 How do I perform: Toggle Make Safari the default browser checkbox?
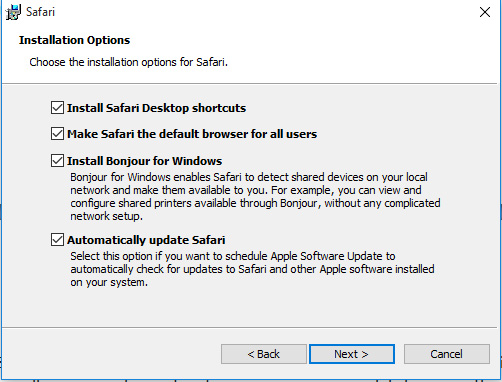tap(57, 134)
